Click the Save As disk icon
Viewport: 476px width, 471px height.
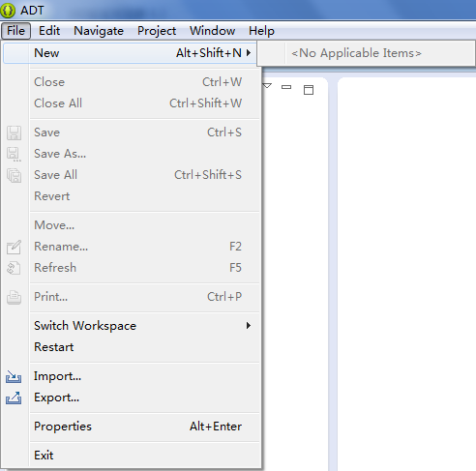point(14,154)
